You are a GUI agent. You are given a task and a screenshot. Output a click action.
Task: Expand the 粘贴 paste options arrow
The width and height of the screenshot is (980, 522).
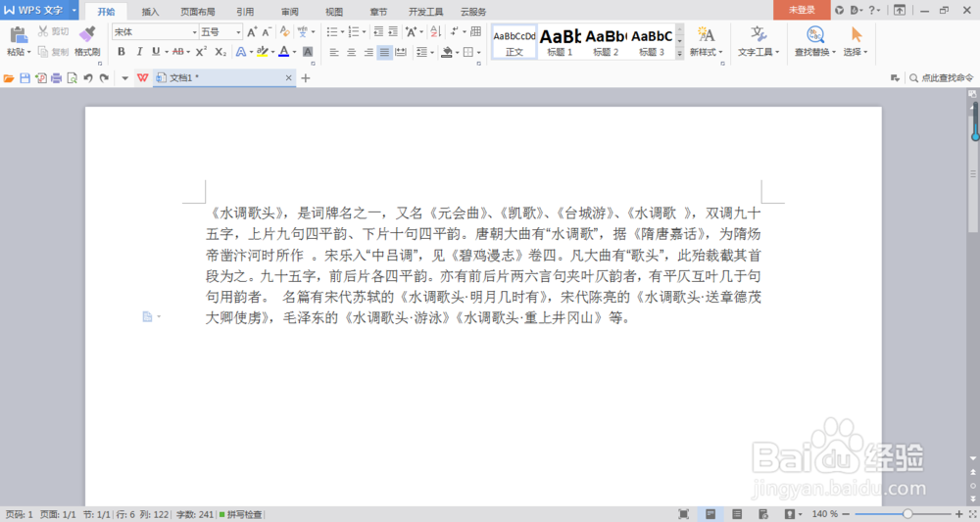28,53
